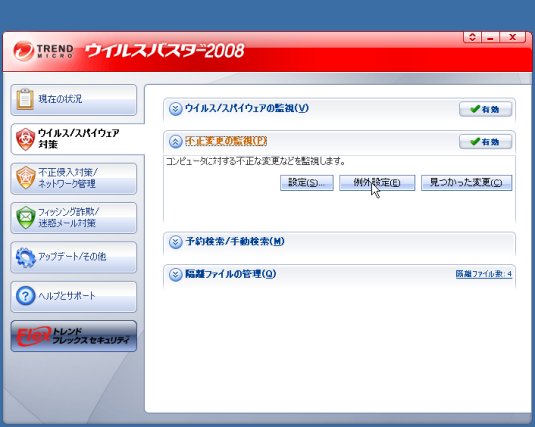This screenshot has height=427, width=535.
Task: Click the green mail shield icon
Action: click(x=26, y=217)
